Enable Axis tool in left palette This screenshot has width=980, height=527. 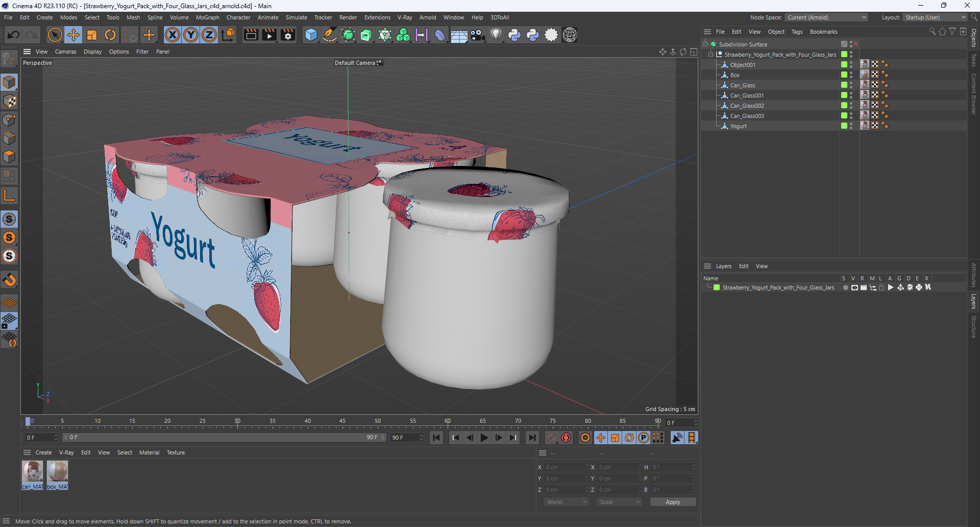[9, 196]
